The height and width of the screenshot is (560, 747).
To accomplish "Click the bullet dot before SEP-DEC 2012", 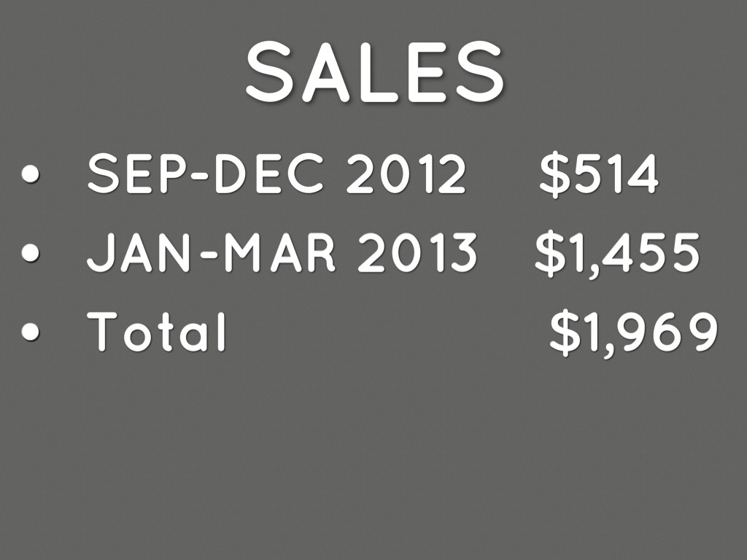I will point(31,176).
